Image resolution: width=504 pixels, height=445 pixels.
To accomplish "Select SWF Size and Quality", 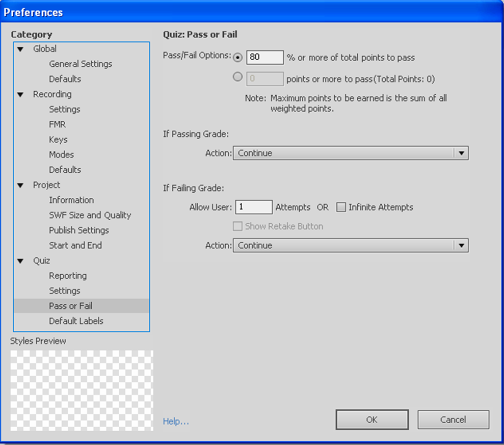I will pyautogui.click(x=90, y=215).
